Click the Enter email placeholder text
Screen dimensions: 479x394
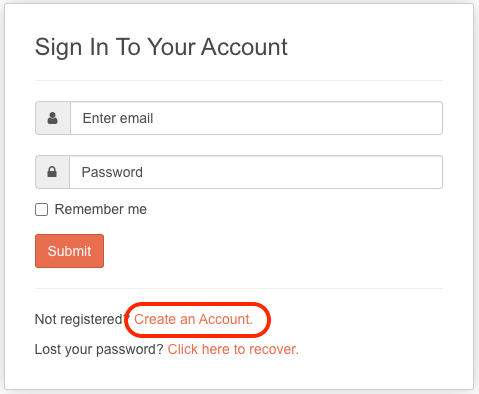pos(118,118)
